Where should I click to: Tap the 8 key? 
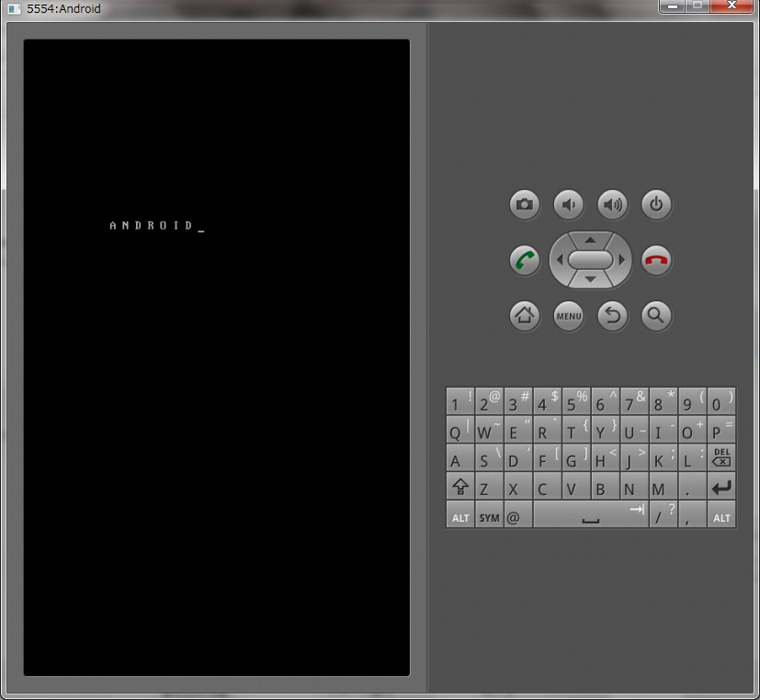tap(664, 401)
